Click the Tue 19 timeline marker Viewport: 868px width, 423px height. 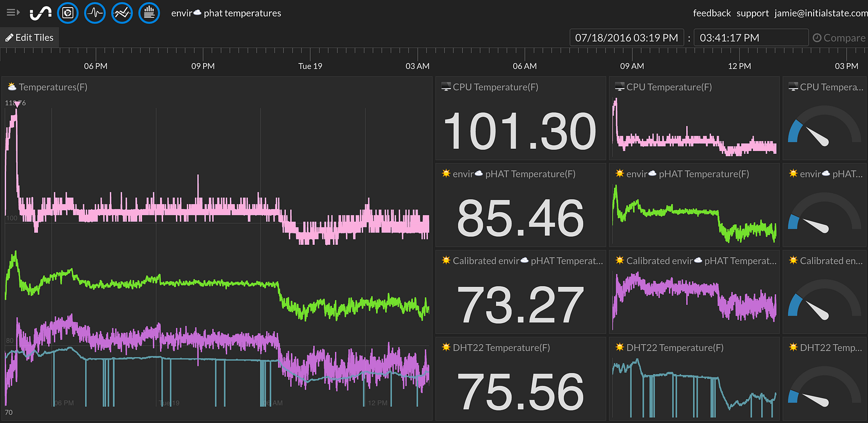pyautogui.click(x=310, y=66)
